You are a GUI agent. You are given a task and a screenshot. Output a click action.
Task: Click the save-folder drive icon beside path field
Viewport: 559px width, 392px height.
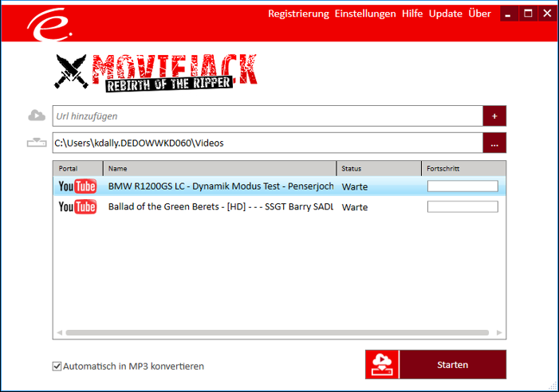coord(37,143)
